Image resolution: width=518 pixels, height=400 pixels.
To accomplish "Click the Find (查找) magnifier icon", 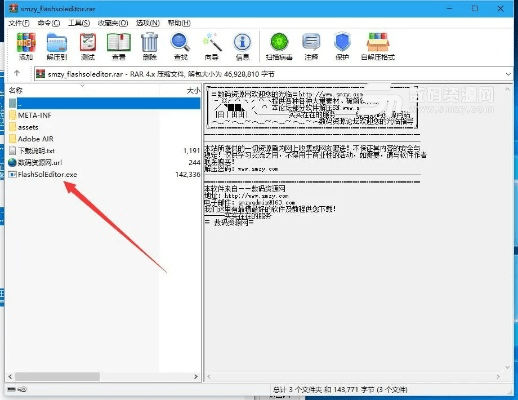I will click(x=181, y=47).
